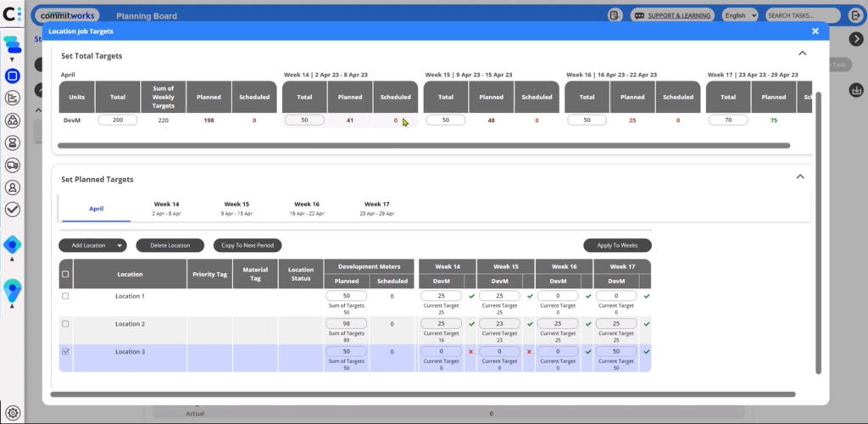Open the Gantt chart sidebar icon
The height and width of the screenshot is (424, 868).
pyautogui.click(x=12, y=98)
